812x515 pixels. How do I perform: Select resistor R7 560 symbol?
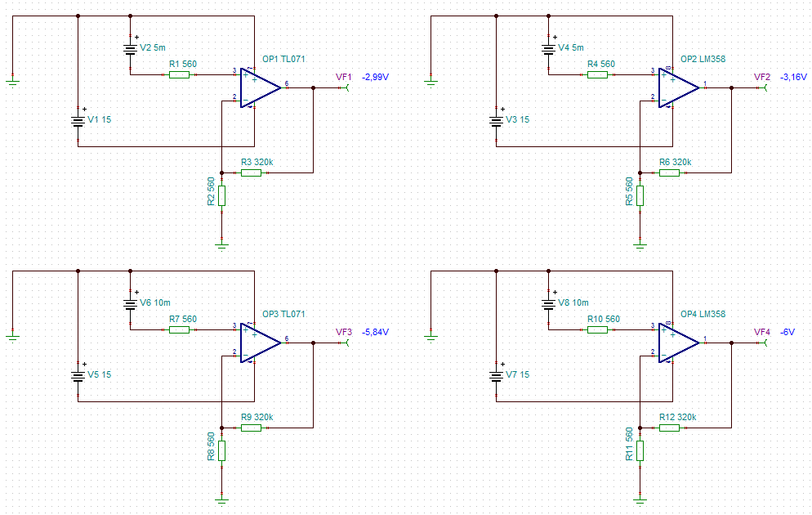179,329
